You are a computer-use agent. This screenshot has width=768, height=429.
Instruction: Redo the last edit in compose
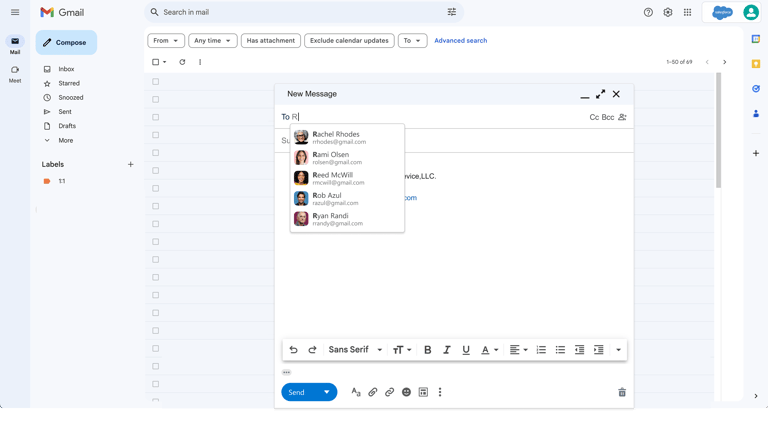click(312, 350)
